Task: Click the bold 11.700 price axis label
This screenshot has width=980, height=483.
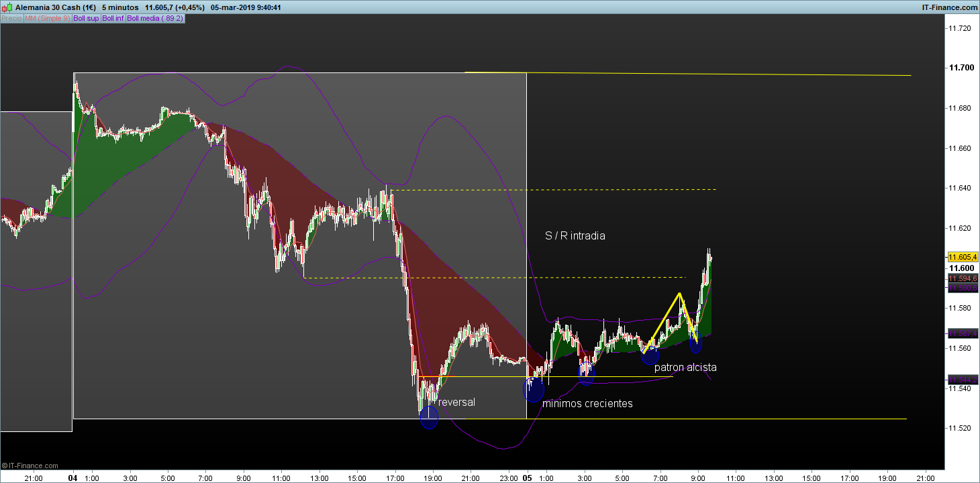Action: pyautogui.click(x=961, y=68)
